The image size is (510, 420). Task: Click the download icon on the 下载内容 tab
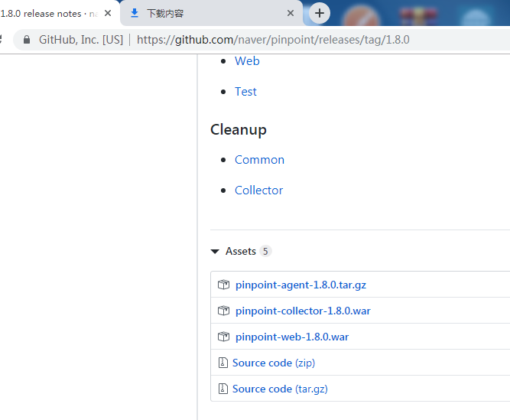click(135, 13)
